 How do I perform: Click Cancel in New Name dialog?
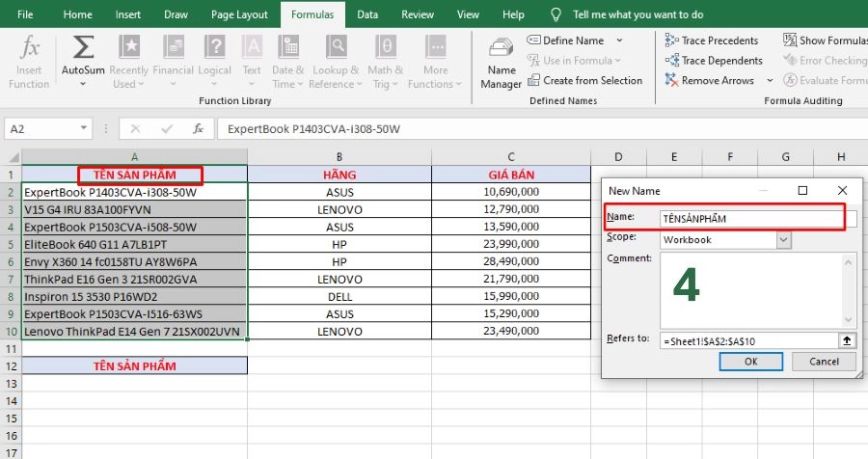(824, 362)
